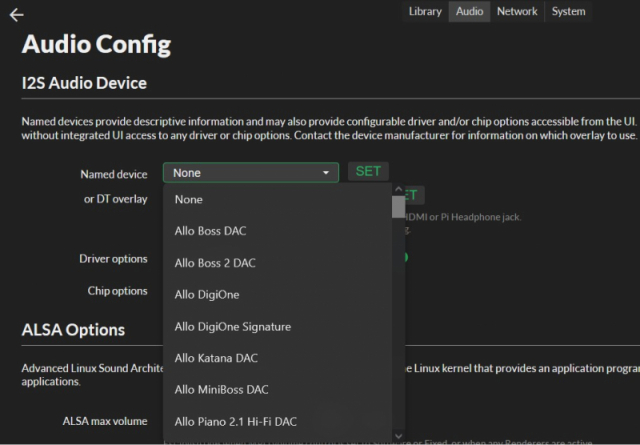Switch to the Audio tab
The image size is (640, 445).
point(469,11)
